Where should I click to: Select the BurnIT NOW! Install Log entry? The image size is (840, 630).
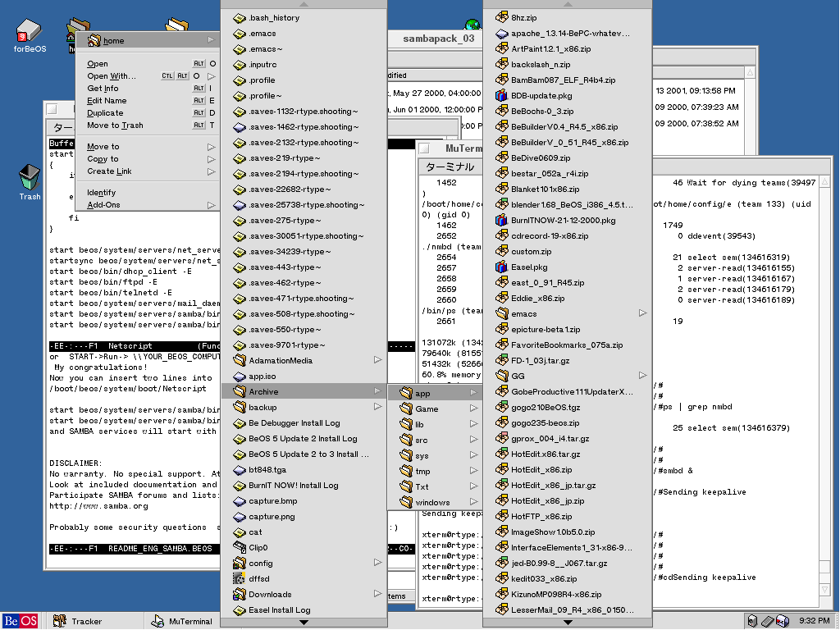coord(304,486)
